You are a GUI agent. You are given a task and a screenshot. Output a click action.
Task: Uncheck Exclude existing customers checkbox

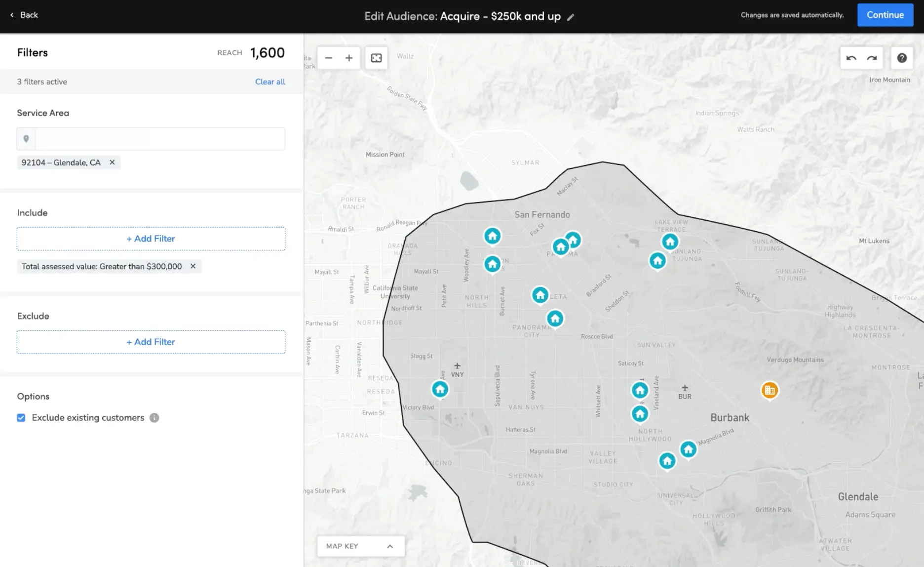(x=21, y=418)
